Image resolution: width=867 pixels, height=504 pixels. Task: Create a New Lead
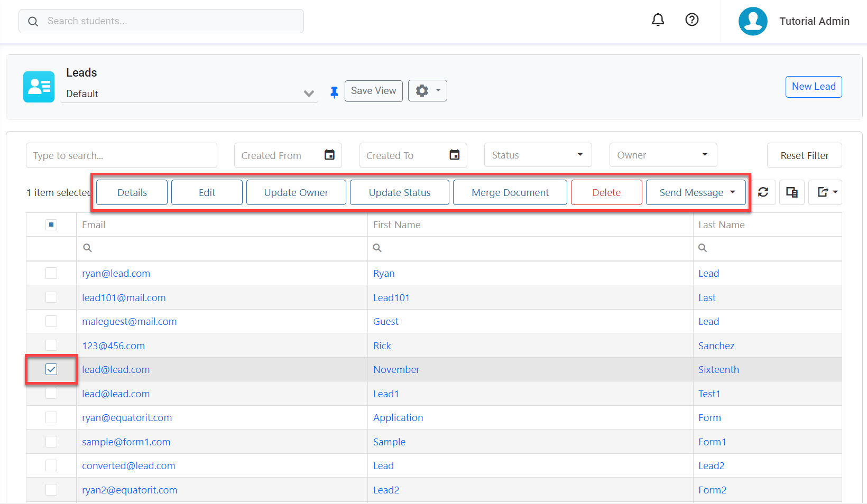pos(814,87)
